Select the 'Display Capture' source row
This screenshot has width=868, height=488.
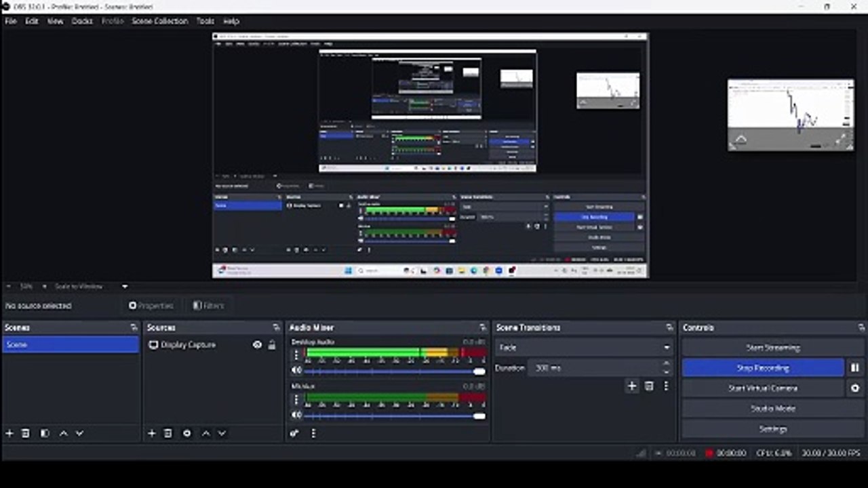coord(212,345)
